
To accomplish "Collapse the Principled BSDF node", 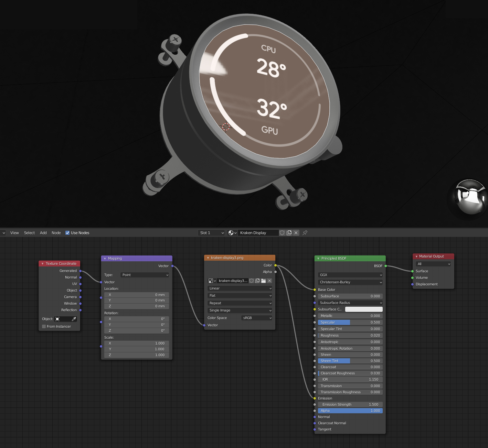I will tap(318, 259).
